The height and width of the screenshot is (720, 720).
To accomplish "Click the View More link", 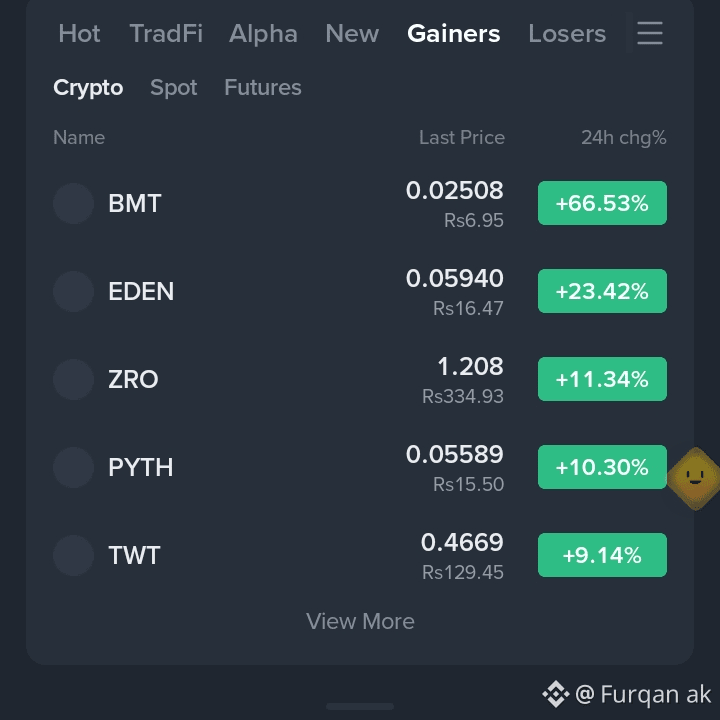I will click(x=360, y=621).
